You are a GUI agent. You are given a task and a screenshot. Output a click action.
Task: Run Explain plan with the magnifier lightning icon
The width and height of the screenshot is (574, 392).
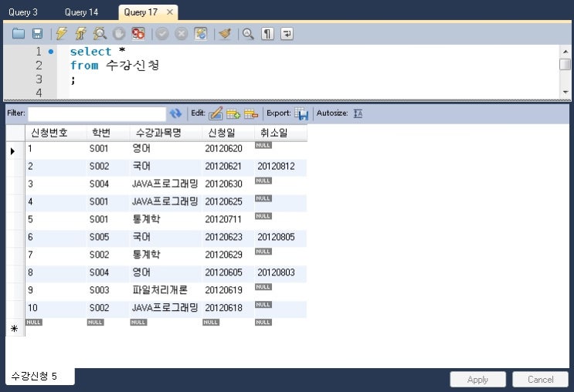click(x=100, y=34)
